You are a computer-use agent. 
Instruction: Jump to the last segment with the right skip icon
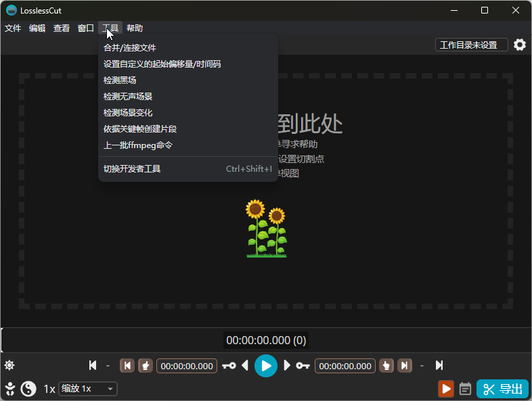click(439, 366)
